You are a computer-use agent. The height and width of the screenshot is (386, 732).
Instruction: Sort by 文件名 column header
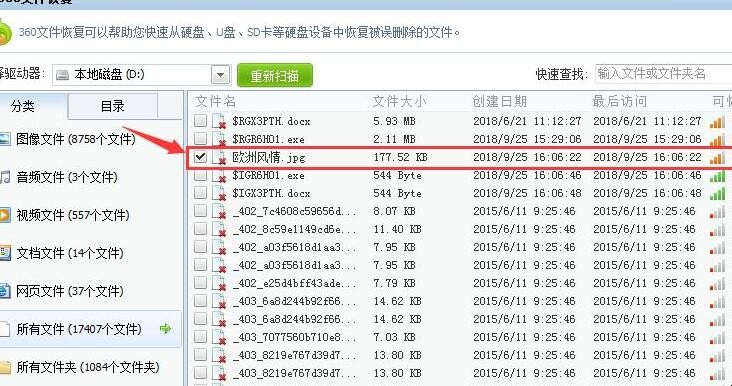pos(215,101)
